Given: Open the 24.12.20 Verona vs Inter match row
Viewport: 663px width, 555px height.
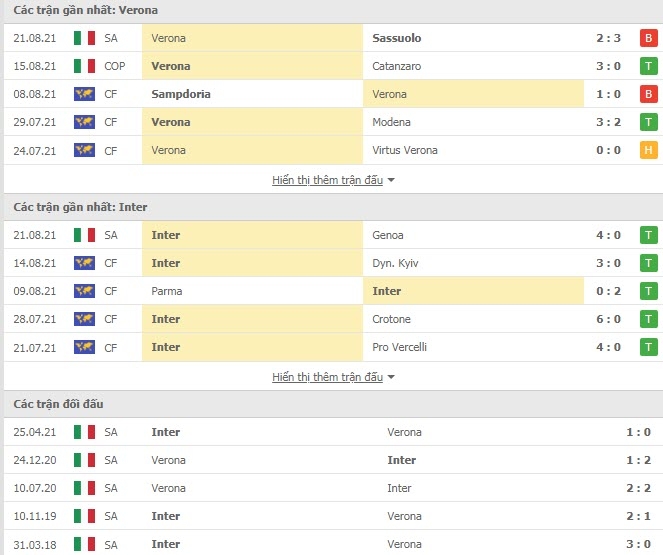Looking at the screenshot, I should [x=333, y=460].
